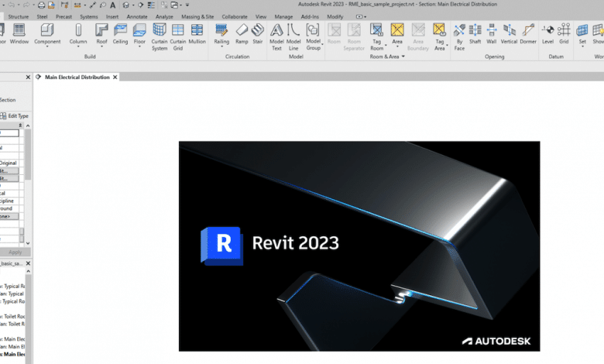Viewport: 604px width, 364px height.
Task: Select the Railing tool
Action: click(221, 34)
